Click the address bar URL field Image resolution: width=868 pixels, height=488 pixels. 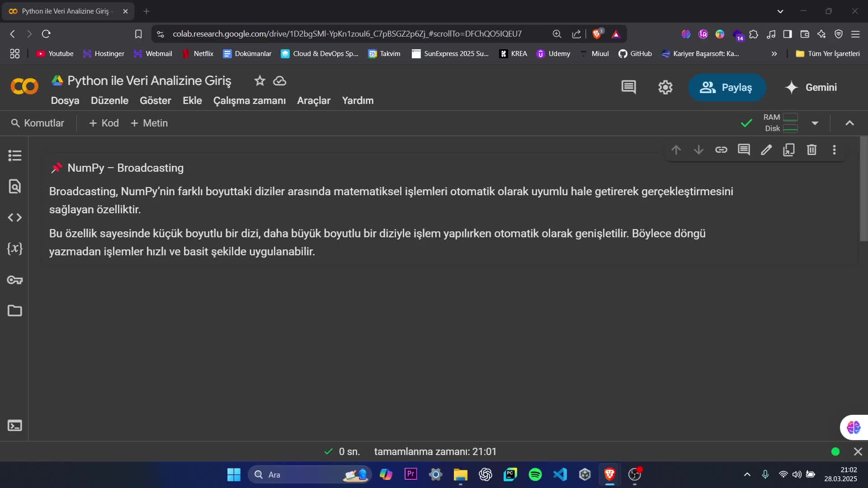coord(347,34)
